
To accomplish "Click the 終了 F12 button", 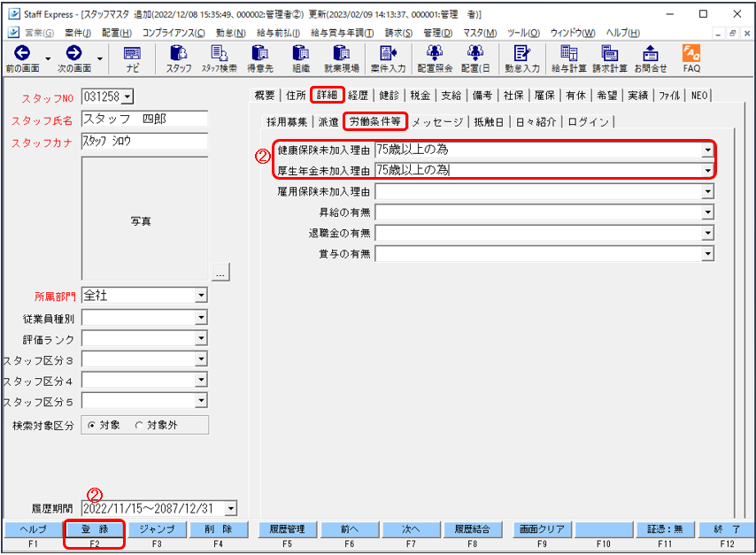I will pyautogui.click(x=727, y=529).
